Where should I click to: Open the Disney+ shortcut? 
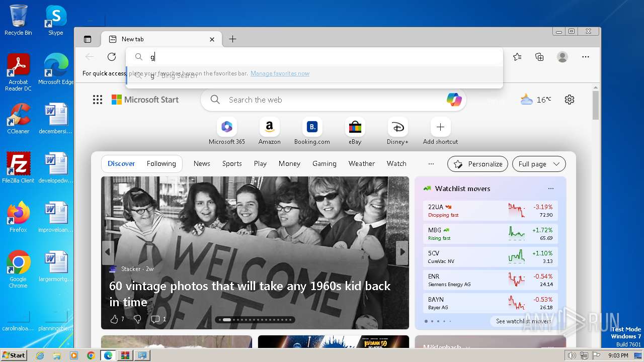(x=397, y=131)
